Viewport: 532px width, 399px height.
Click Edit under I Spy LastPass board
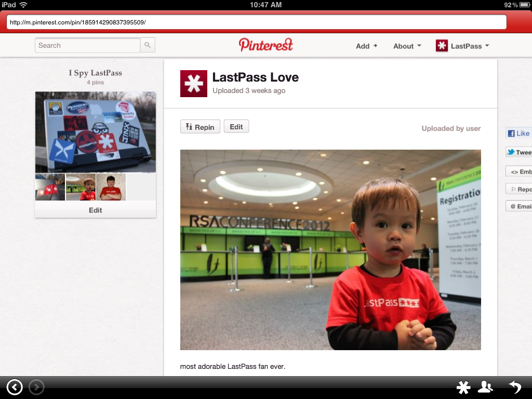coord(96,210)
